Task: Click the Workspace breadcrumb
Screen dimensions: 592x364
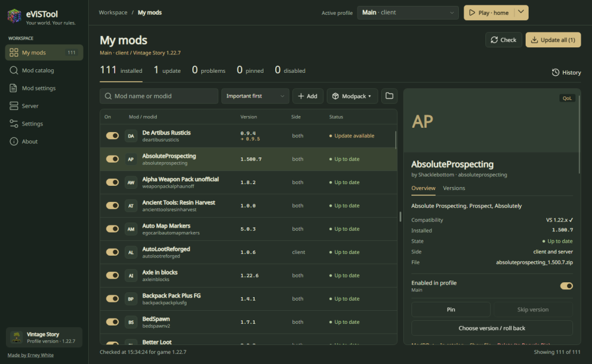Action: click(113, 12)
